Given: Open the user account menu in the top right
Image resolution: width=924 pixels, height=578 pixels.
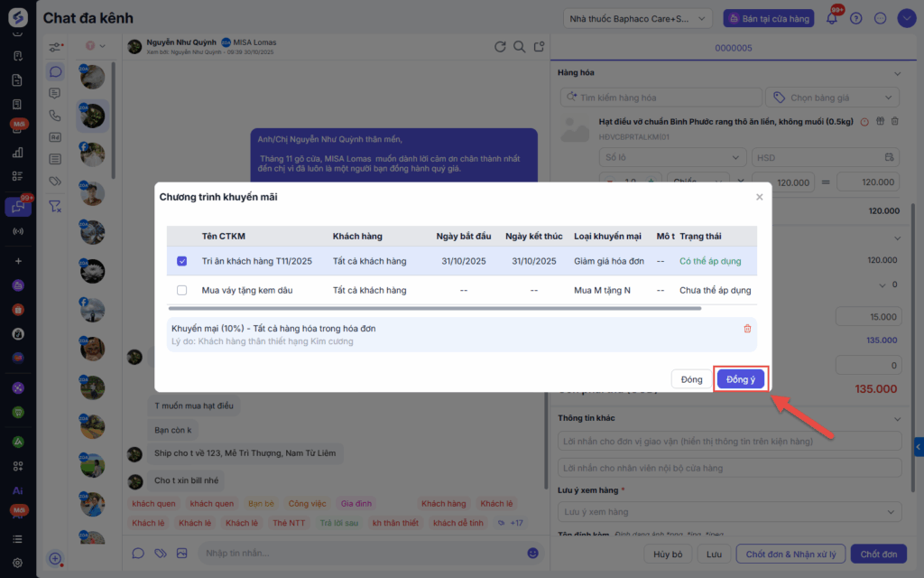Looking at the screenshot, I should [x=906, y=18].
